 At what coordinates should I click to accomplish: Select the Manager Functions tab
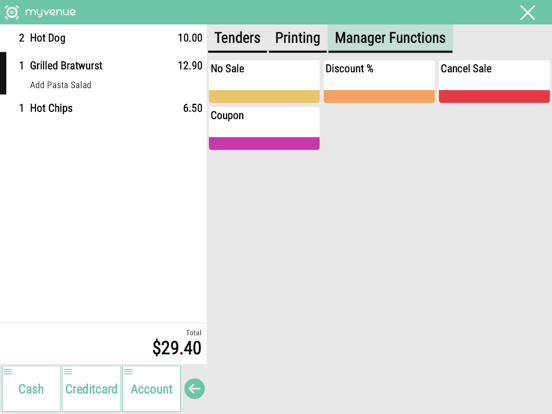[390, 38]
